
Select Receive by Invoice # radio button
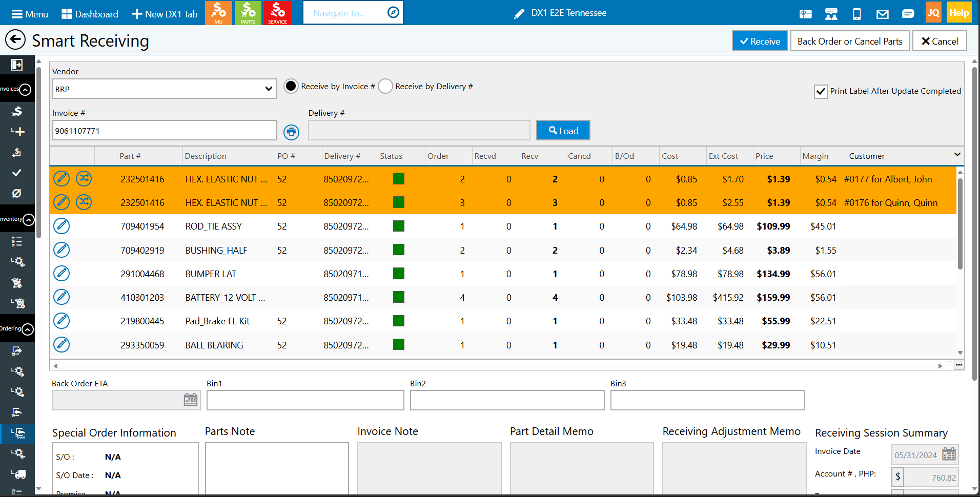291,86
